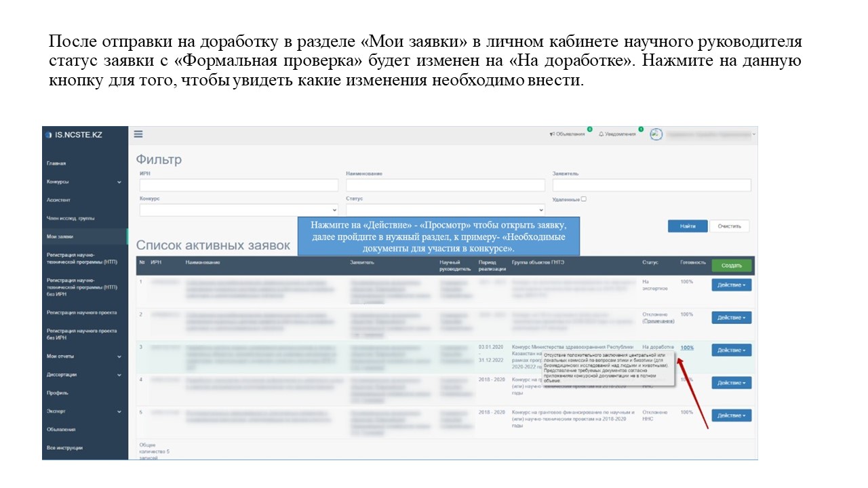Select the На экспертизе status cell
This screenshot has height=488, width=868.
coord(656,285)
